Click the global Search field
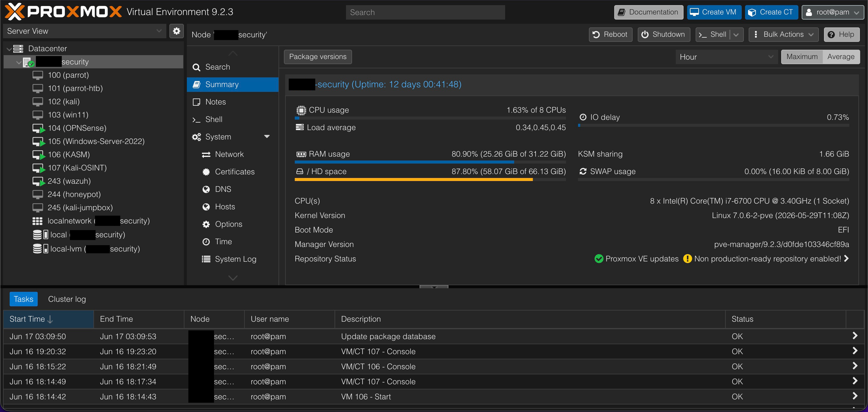This screenshot has height=412, width=868. click(x=425, y=12)
